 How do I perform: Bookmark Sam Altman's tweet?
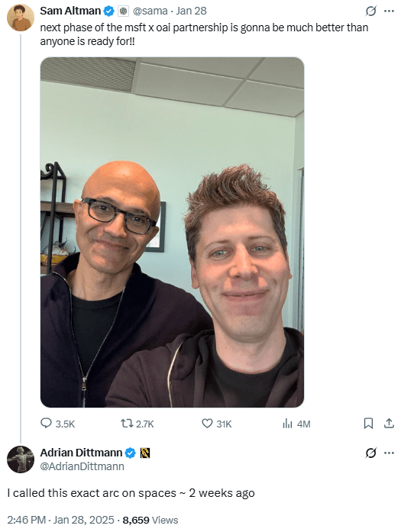click(x=368, y=424)
